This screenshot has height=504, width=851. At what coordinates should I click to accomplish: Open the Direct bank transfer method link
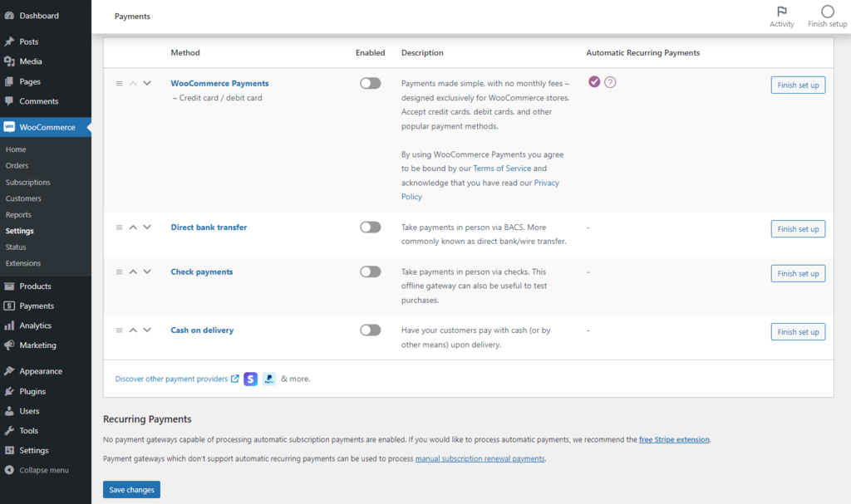click(x=209, y=227)
